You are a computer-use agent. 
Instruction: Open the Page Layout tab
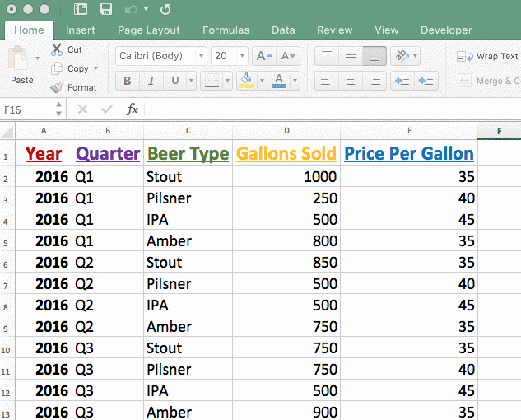148,30
